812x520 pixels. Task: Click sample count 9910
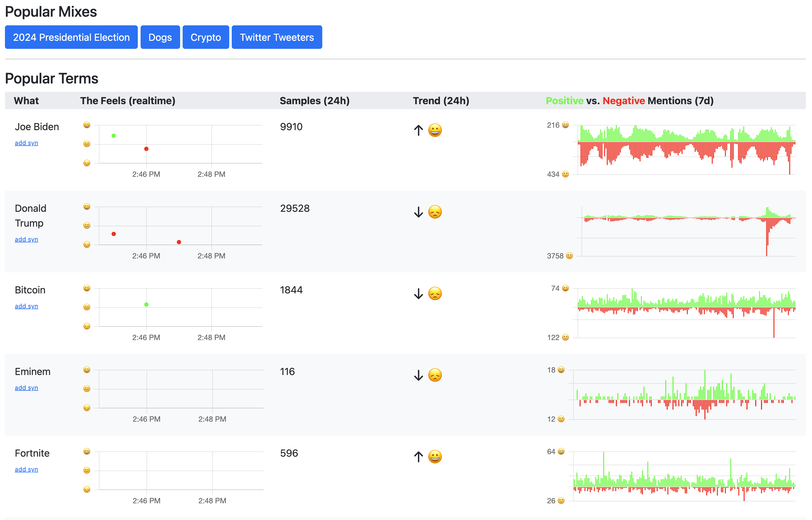[291, 127]
